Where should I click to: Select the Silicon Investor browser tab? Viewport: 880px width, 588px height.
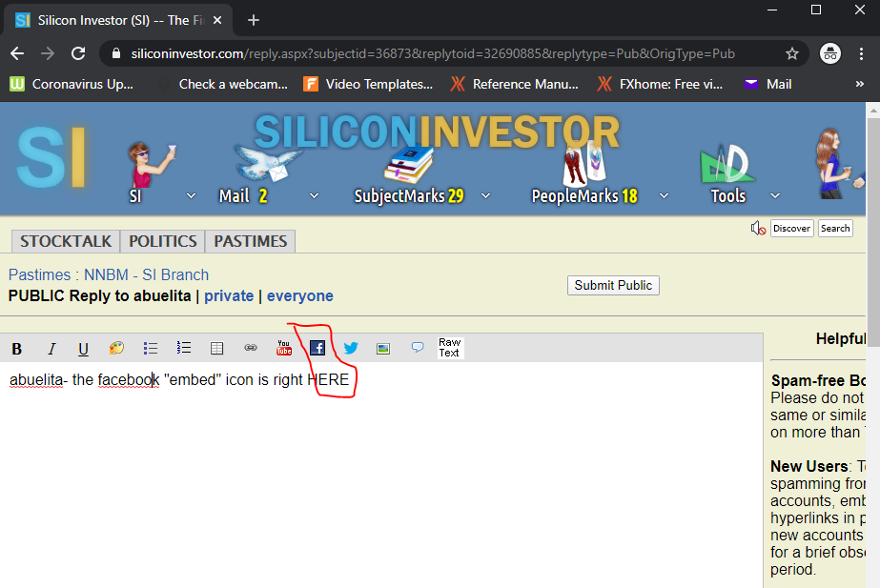coord(118,20)
